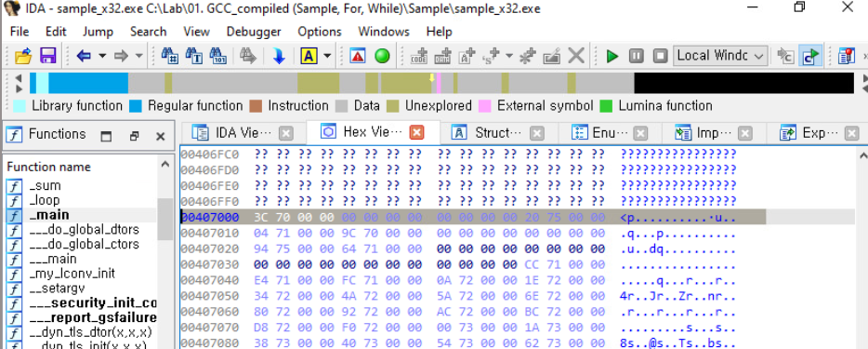Open the forward-navigation history dropdown arrow

[139, 56]
